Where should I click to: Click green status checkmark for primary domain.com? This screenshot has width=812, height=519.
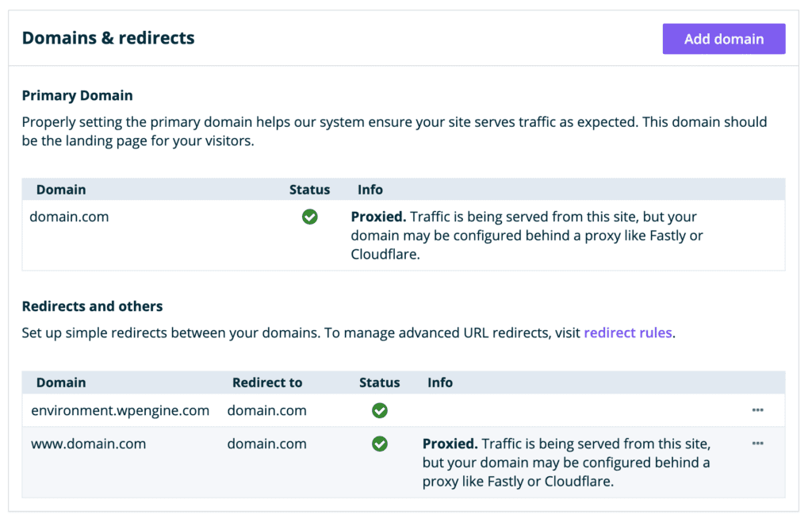(310, 217)
